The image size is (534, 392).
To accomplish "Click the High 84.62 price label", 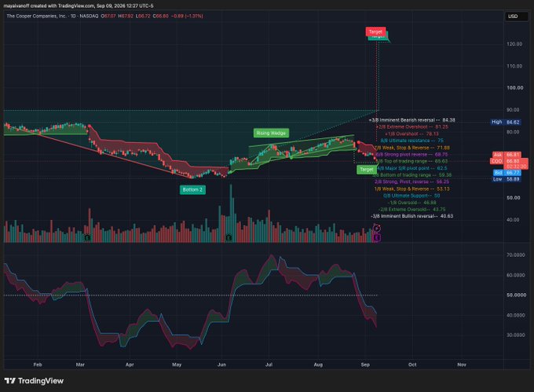I will (x=506, y=122).
